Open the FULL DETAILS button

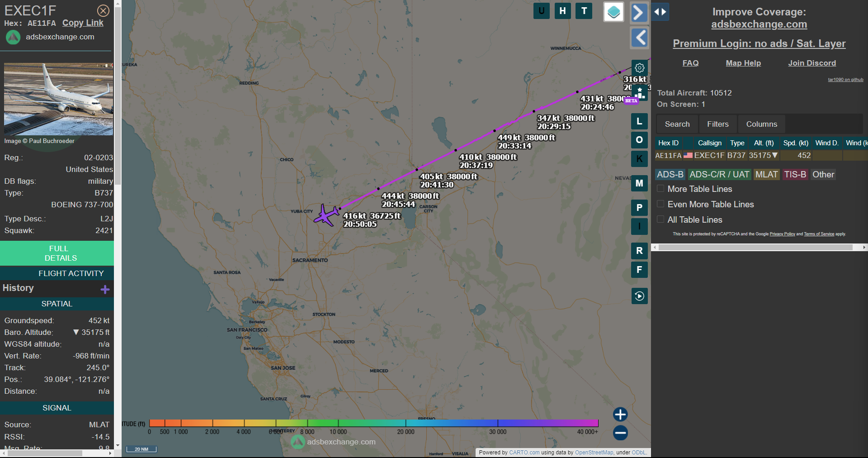pos(57,253)
